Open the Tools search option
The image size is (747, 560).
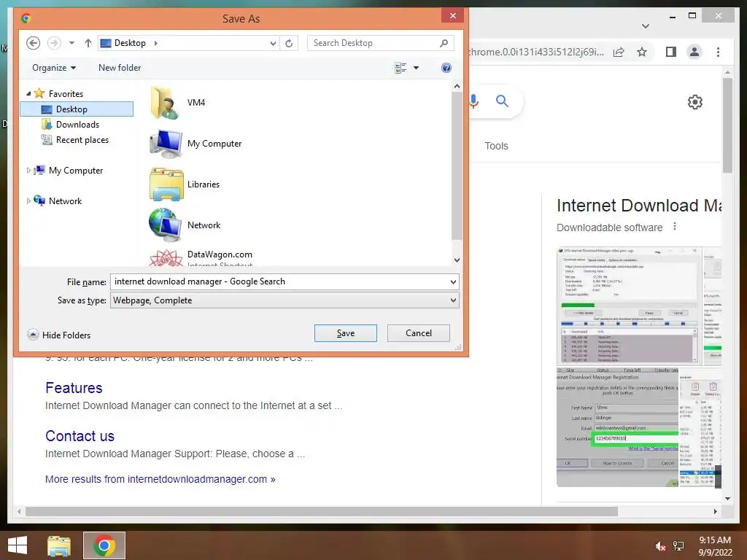(496, 146)
